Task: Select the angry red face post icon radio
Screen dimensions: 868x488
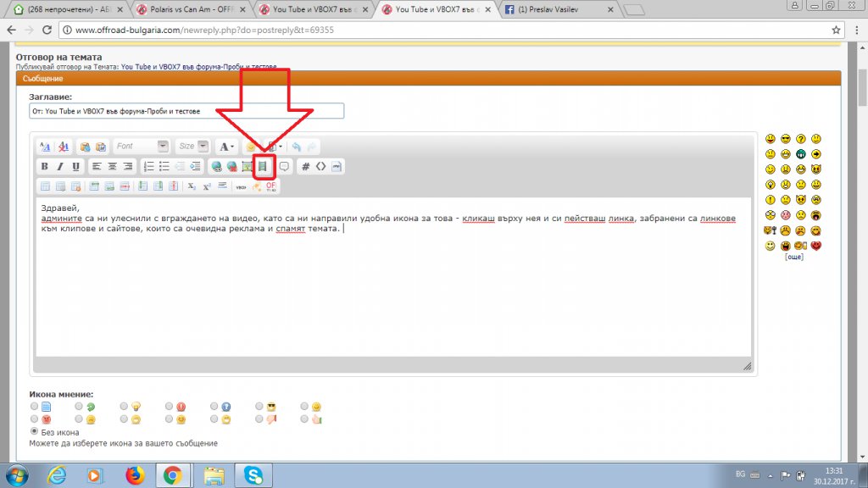Action: point(34,419)
